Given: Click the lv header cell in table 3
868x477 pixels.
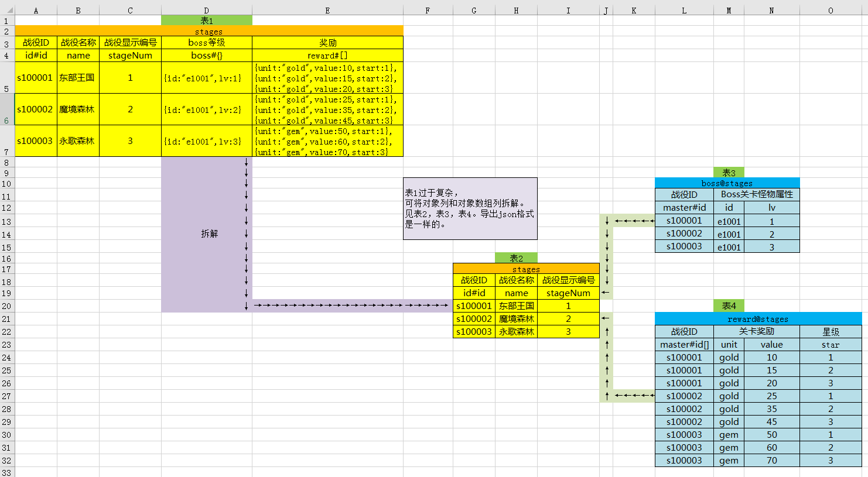Looking at the screenshot, I should point(772,207).
